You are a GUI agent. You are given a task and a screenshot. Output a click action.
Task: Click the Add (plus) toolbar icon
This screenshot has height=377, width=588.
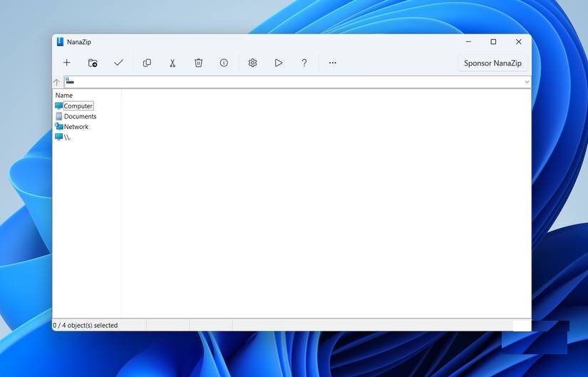coord(67,63)
